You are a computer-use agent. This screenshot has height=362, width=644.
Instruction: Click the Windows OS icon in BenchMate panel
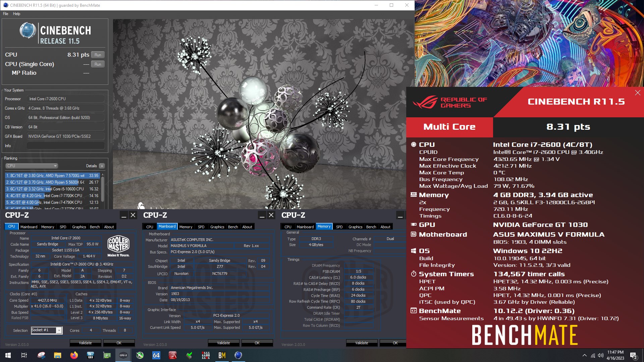(414, 251)
